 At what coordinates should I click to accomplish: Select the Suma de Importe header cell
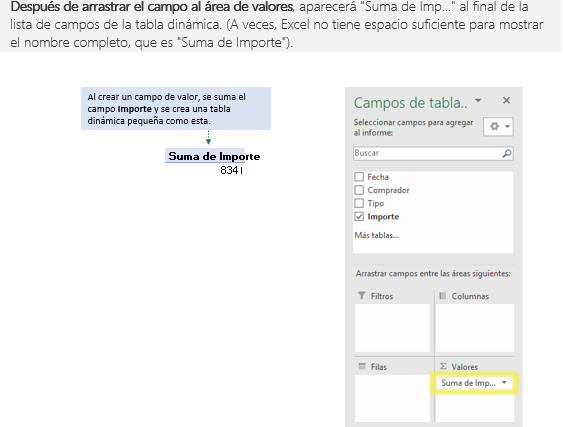(214, 156)
